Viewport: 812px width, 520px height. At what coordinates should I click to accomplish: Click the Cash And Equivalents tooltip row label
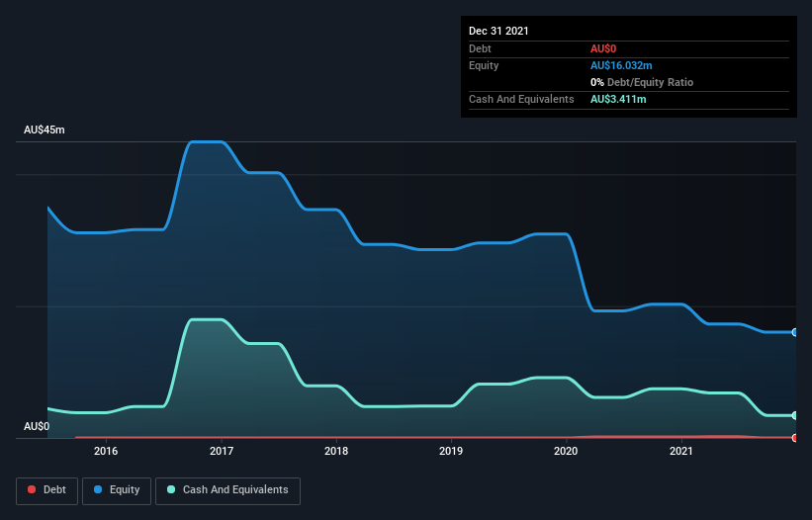[521, 99]
